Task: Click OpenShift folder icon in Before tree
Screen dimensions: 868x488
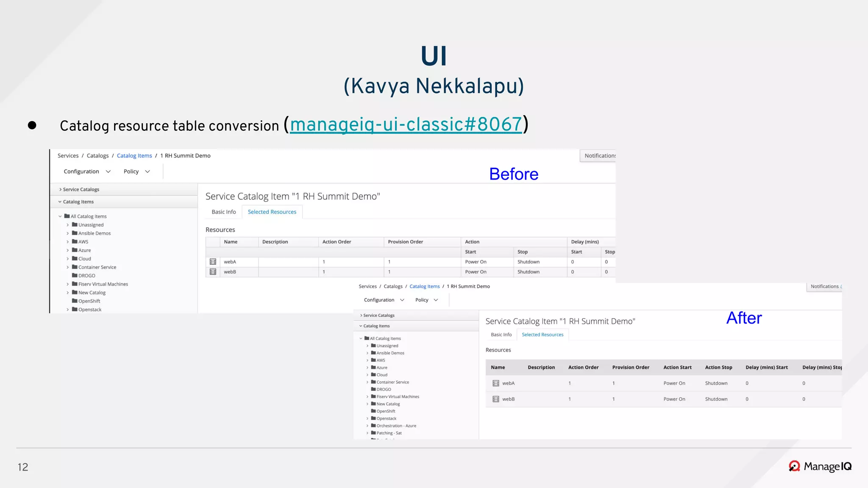Action: 75,301
